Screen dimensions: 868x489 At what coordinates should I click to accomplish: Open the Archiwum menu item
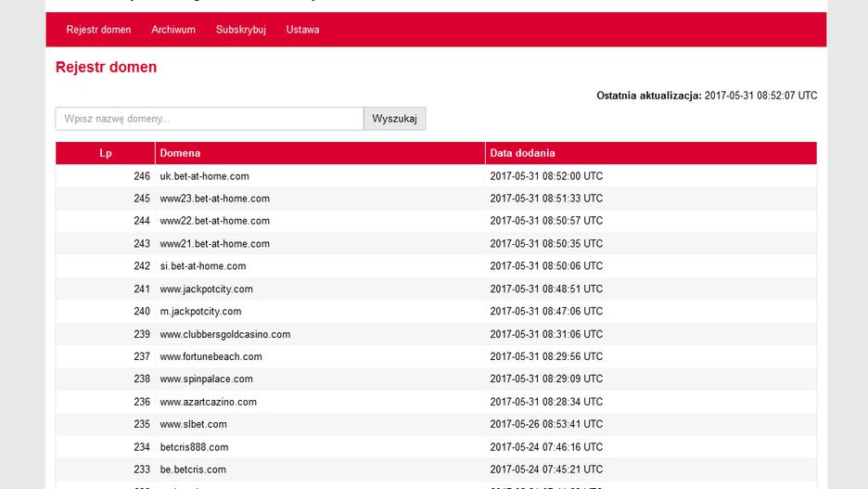point(173,30)
